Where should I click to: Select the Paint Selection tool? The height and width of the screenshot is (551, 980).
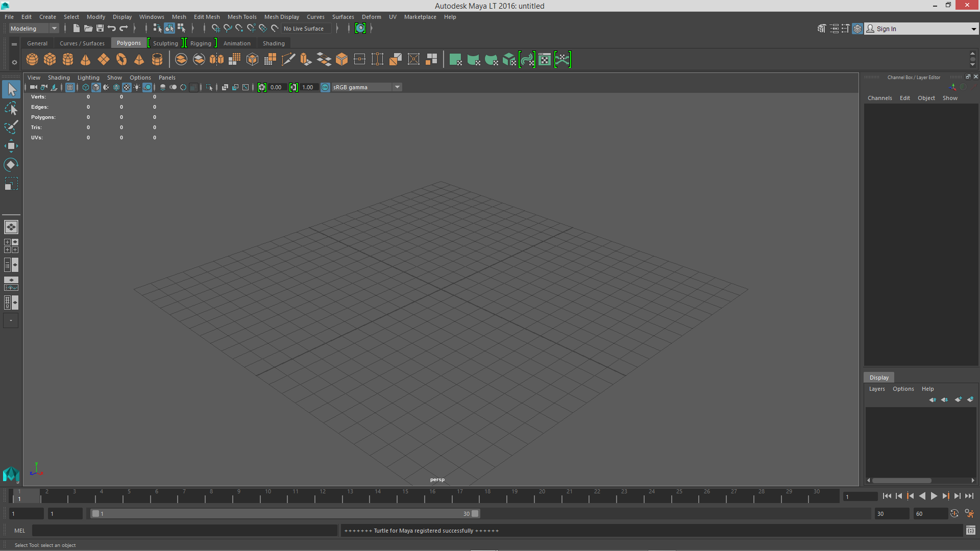(11, 127)
